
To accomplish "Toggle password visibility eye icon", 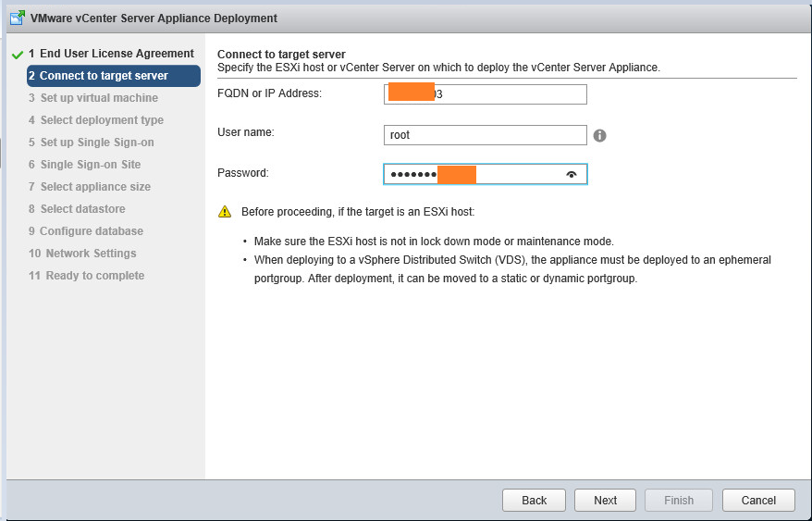I will (572, 175).
